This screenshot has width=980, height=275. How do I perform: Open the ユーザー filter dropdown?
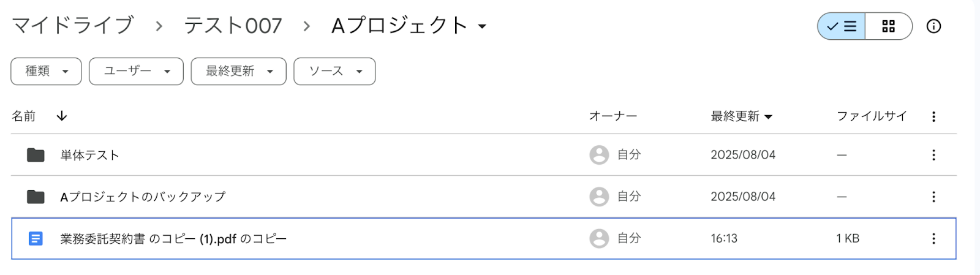click(136, 71)
